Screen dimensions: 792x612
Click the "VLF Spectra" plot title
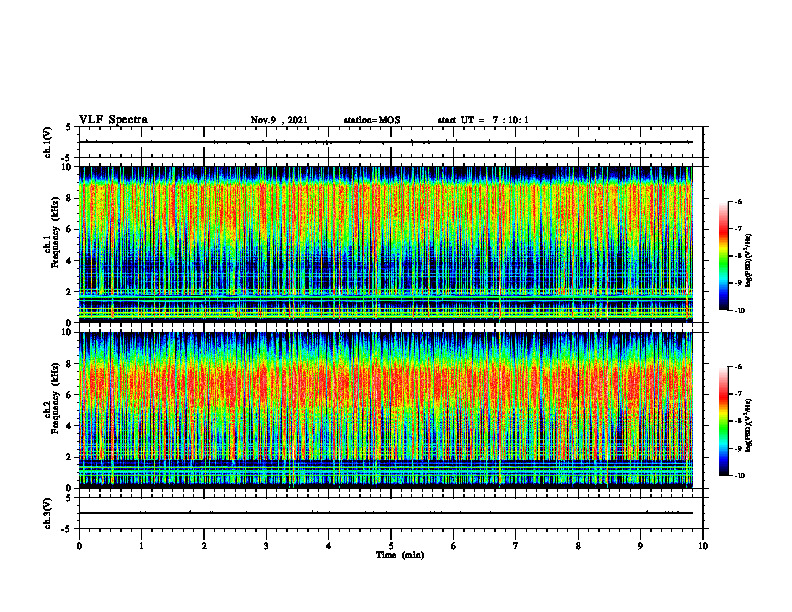[x=113, y=120]
